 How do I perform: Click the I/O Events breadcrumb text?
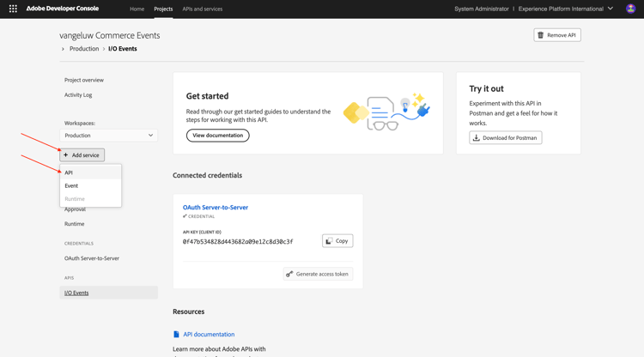click(x=123, y=49)
